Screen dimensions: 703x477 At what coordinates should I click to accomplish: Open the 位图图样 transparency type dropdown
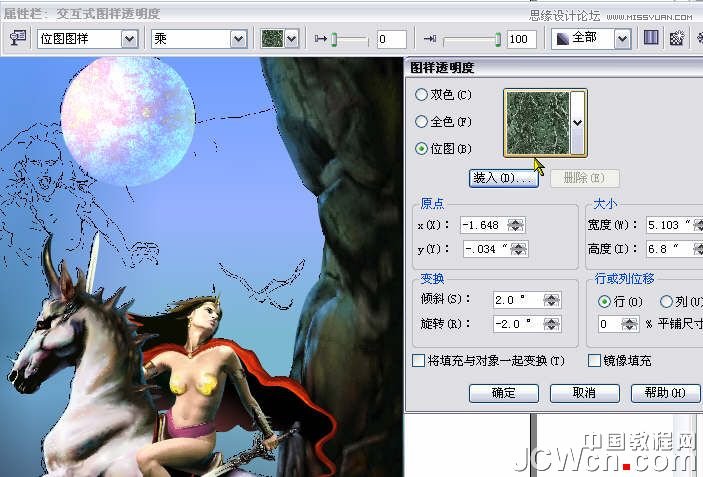[x=129, y=39]
